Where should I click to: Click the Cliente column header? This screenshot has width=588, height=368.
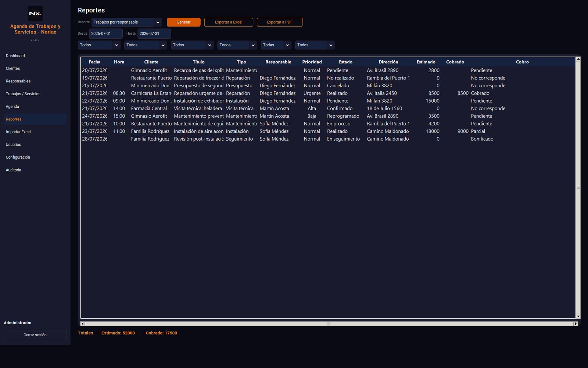[151, 62]
